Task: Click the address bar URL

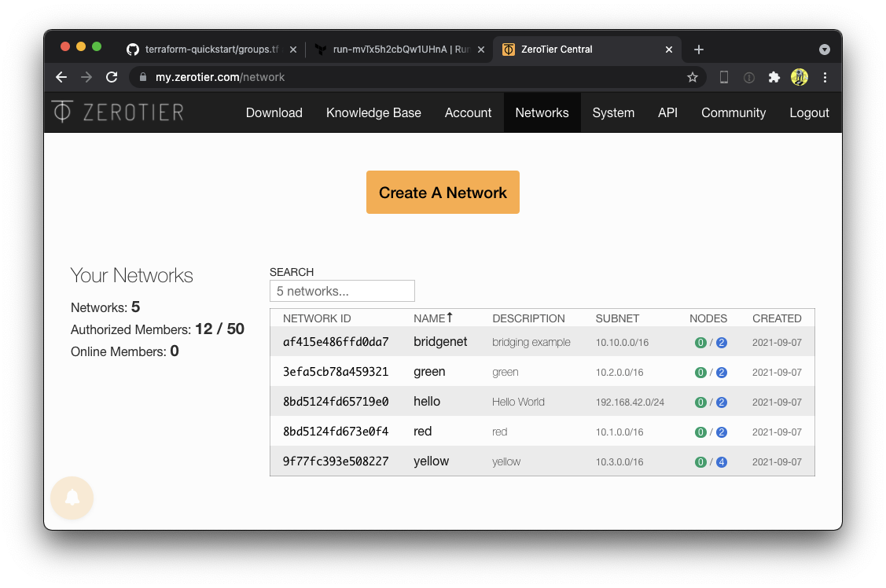Action: point(220,77)
